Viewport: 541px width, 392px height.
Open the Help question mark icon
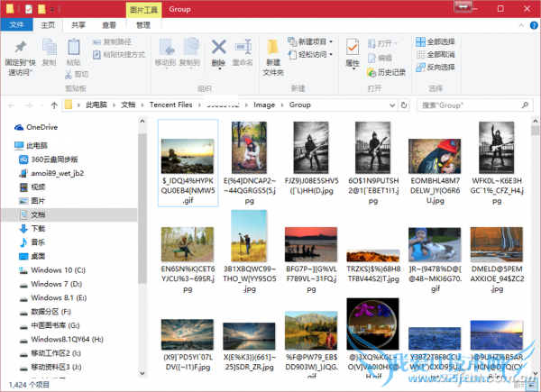[534, 25]
